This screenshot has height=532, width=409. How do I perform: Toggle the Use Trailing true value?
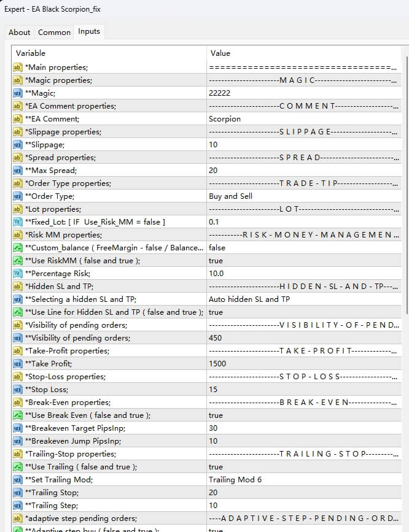coord(216,467)
